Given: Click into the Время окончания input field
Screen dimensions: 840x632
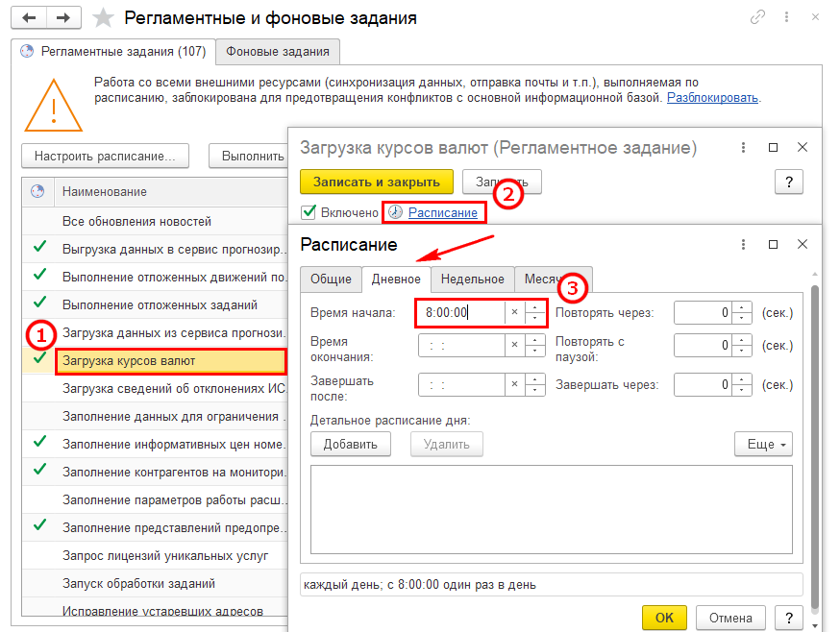Looking at the screenshot, I should click(x=461, y=345).
